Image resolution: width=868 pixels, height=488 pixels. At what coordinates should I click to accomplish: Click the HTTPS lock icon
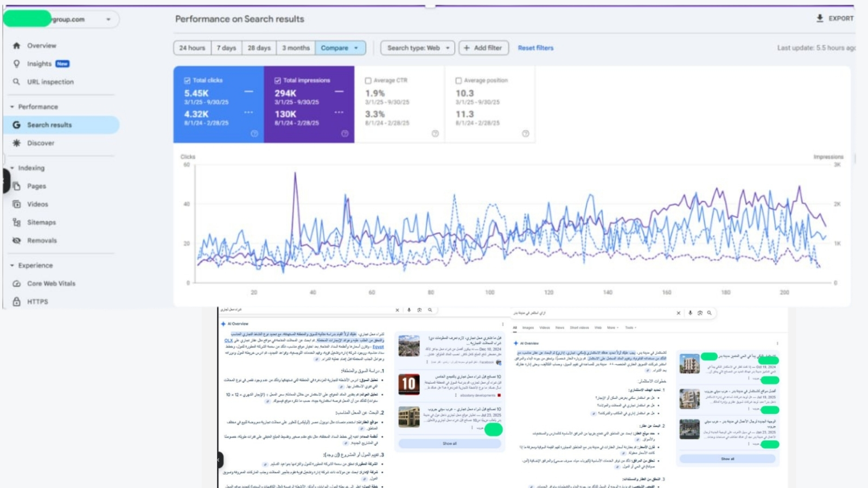[x=16, y=301]
